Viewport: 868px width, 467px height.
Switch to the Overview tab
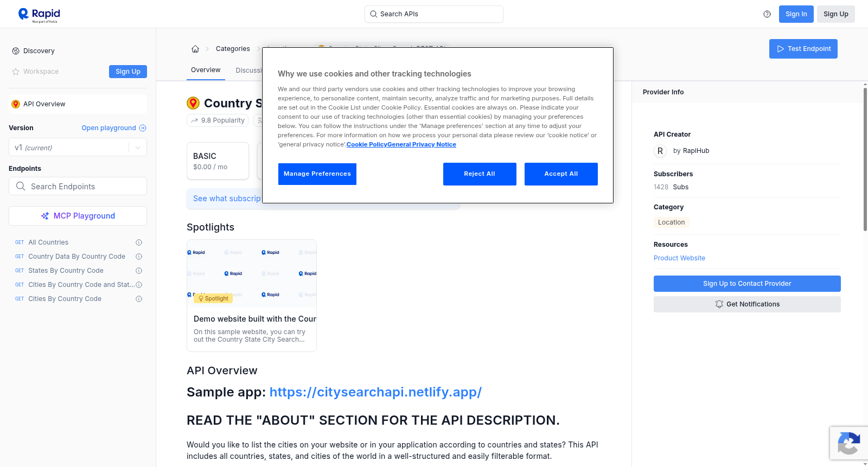206,70
